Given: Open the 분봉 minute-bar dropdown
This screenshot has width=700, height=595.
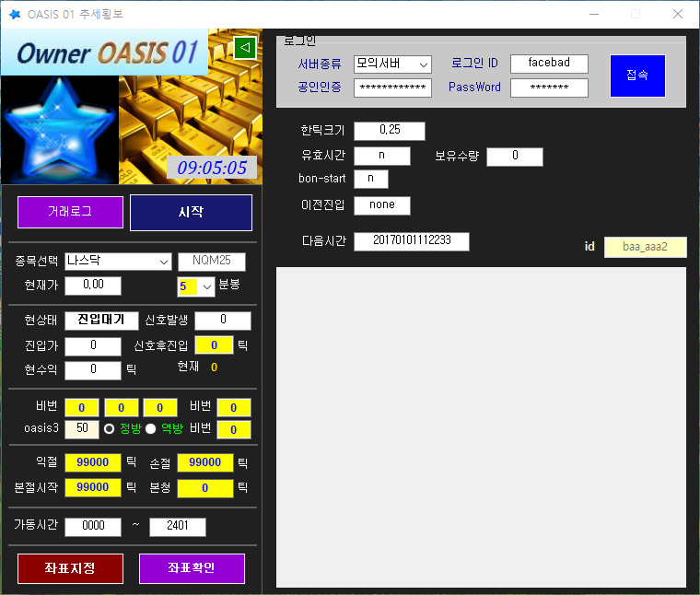Looking at the screenshot, I should tap(196, 286).
